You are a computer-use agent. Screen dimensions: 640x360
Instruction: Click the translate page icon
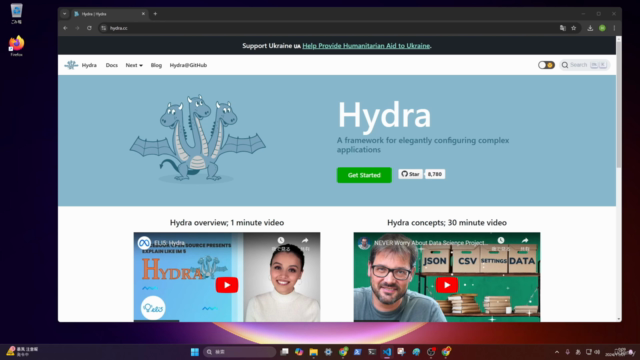(562, 28)
